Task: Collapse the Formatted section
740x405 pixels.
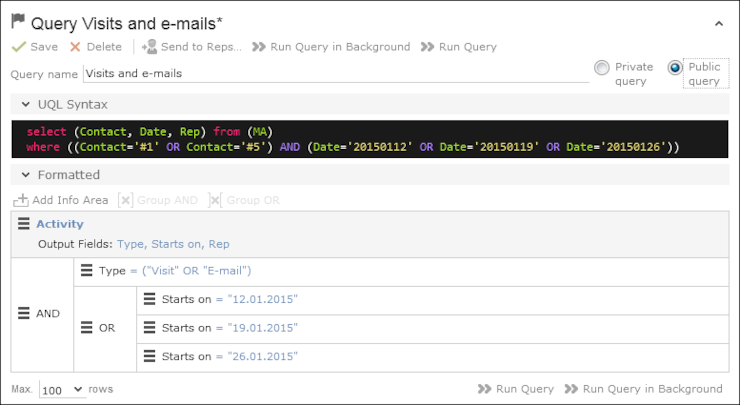Action: (25, 175)
